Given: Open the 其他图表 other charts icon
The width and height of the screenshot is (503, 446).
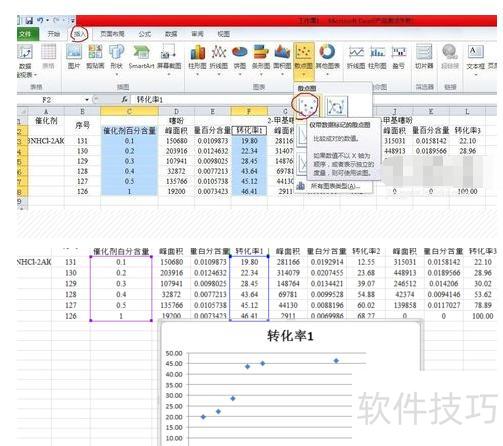Looking at the screenshot, I should (x=327, y=52).
